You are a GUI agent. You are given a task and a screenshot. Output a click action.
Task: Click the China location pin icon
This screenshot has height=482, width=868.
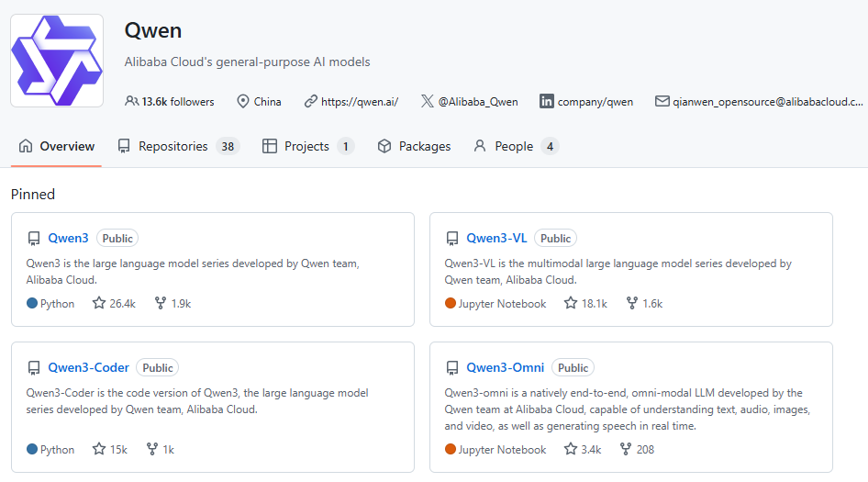tap(242, 101)
